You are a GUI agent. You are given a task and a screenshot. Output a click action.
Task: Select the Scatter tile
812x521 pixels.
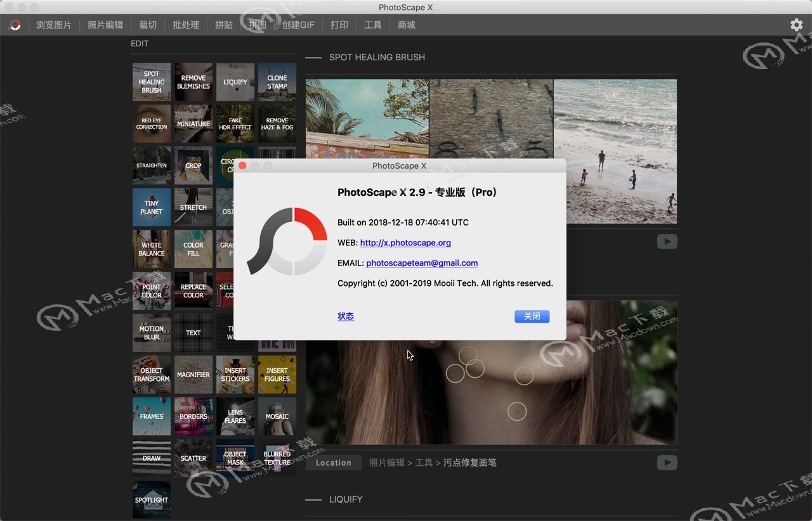tap(193, 458)
